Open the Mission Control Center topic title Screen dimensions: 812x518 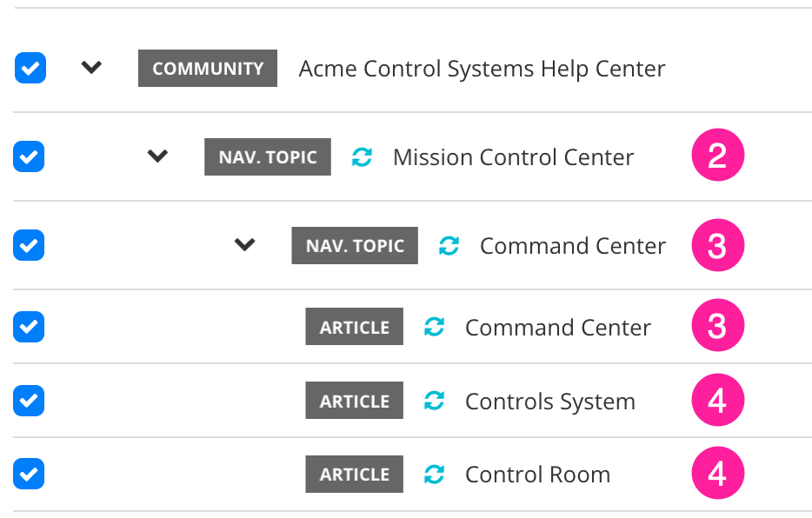513,157
